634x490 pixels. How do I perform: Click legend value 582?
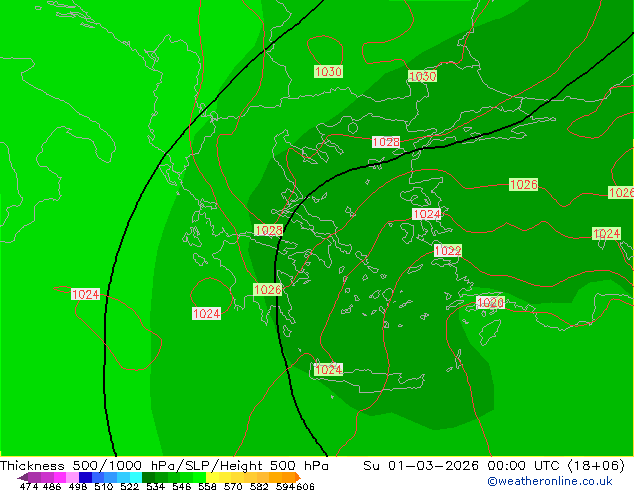point(259,486)
